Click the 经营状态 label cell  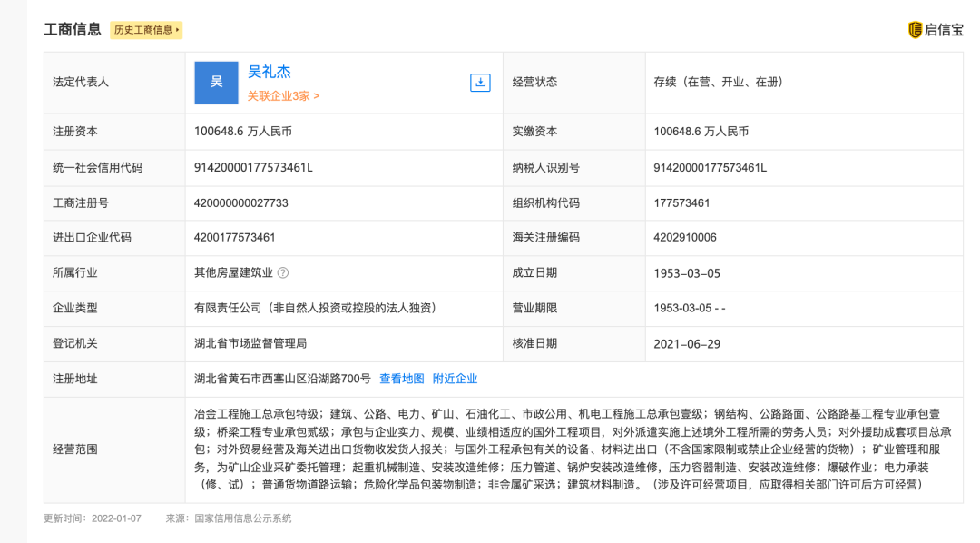pyautogui.click(x=574, y=83)
